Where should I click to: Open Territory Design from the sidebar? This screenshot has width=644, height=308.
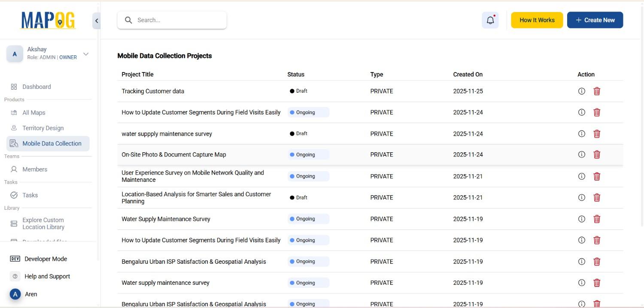[13, 128]
